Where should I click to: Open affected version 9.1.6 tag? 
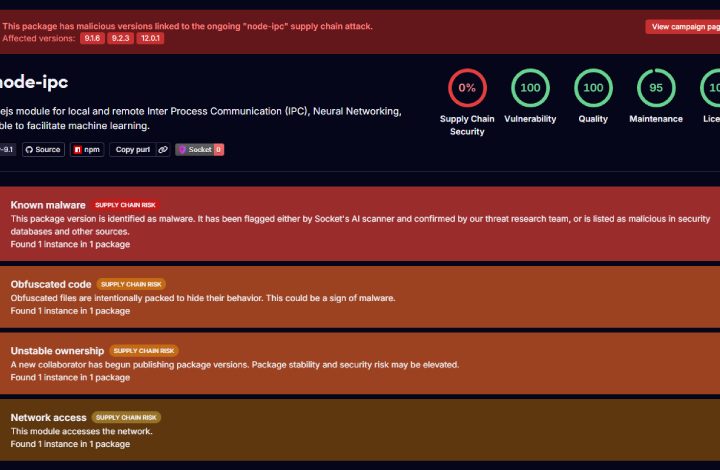pos(92,38)
